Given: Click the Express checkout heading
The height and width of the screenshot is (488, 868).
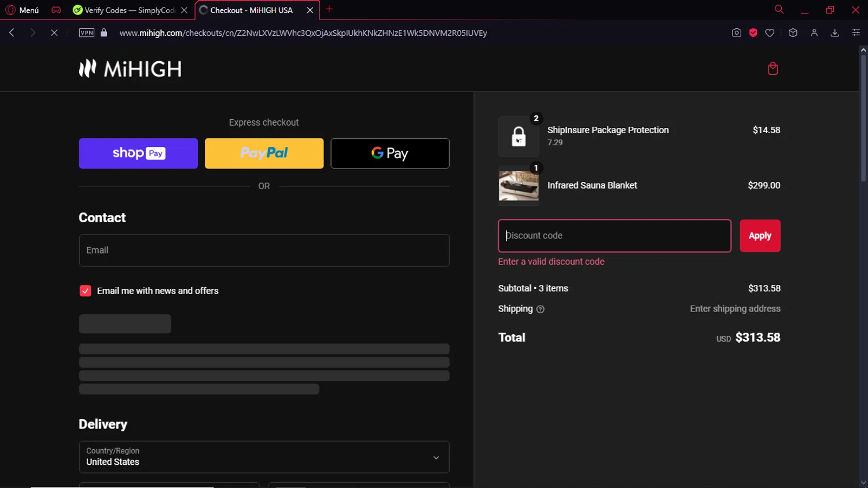Looking at the screenshot, I should click(264, 122).
